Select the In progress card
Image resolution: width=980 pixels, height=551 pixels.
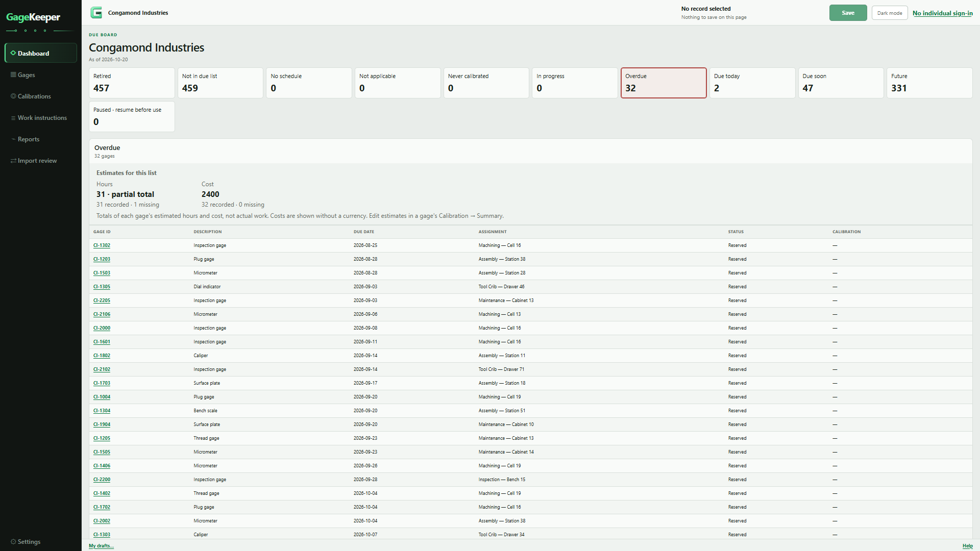tap(575, 83)
